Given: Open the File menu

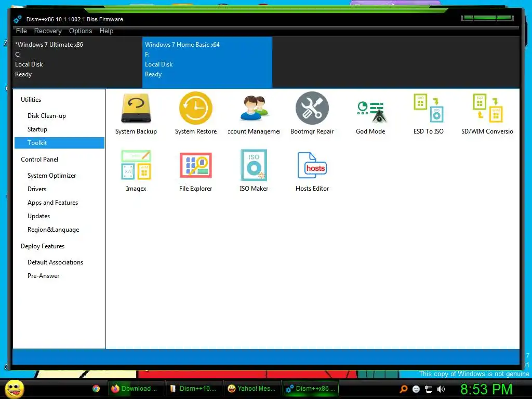Looking at the screenshot, I should click(21, 31).
